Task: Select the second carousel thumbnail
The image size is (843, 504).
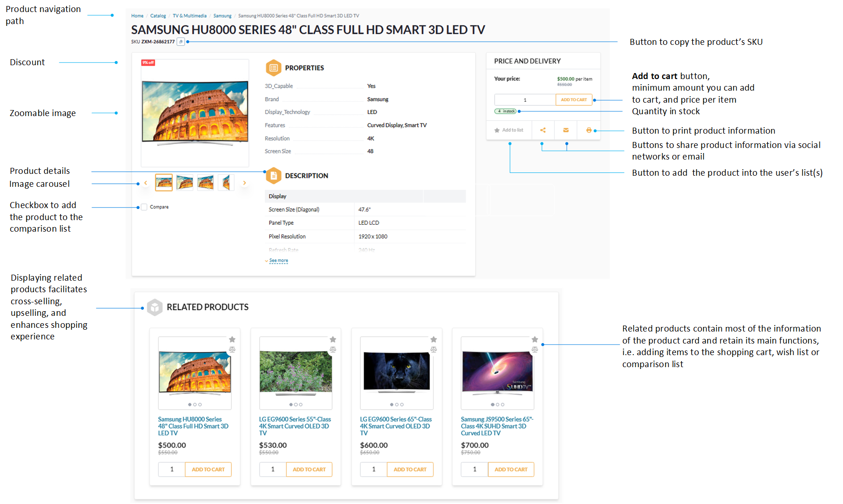Action: 185,183
